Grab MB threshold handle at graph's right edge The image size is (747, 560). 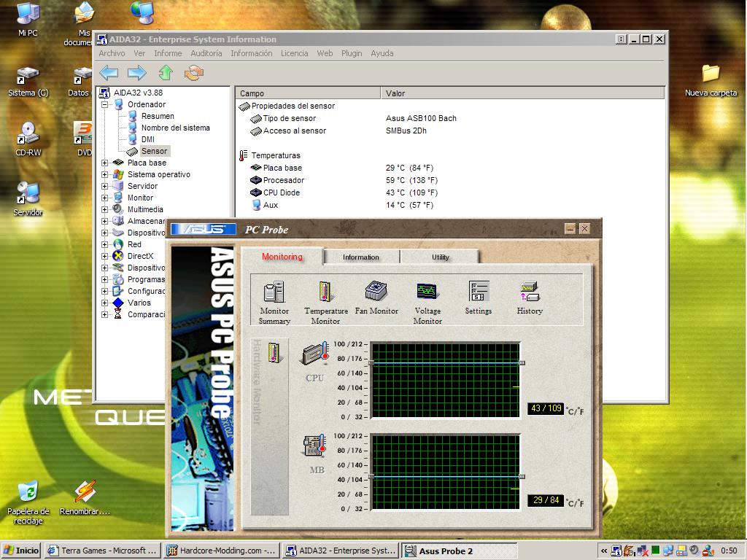click(x=522, y=477)
